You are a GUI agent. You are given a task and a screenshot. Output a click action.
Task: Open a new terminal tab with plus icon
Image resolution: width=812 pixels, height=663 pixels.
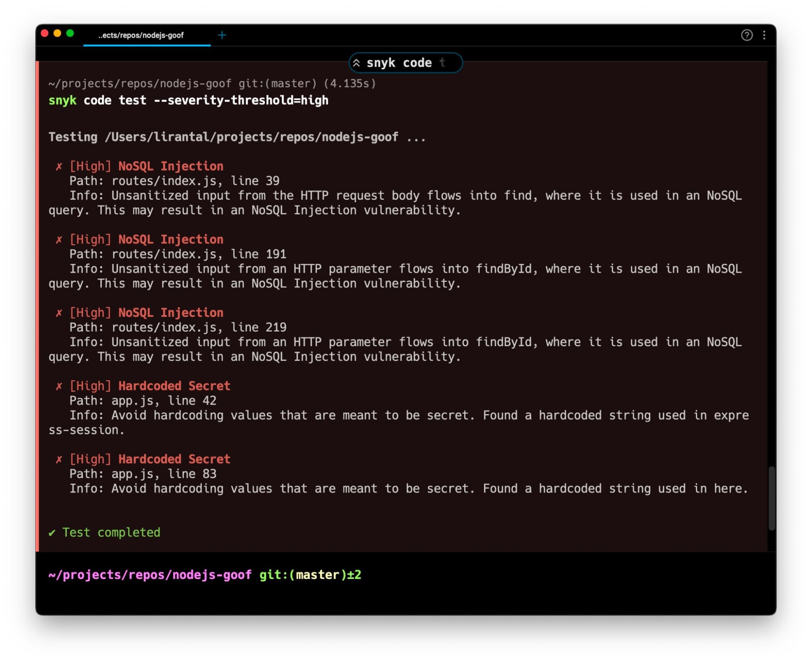pyautogui.click(x=222, y=35)
